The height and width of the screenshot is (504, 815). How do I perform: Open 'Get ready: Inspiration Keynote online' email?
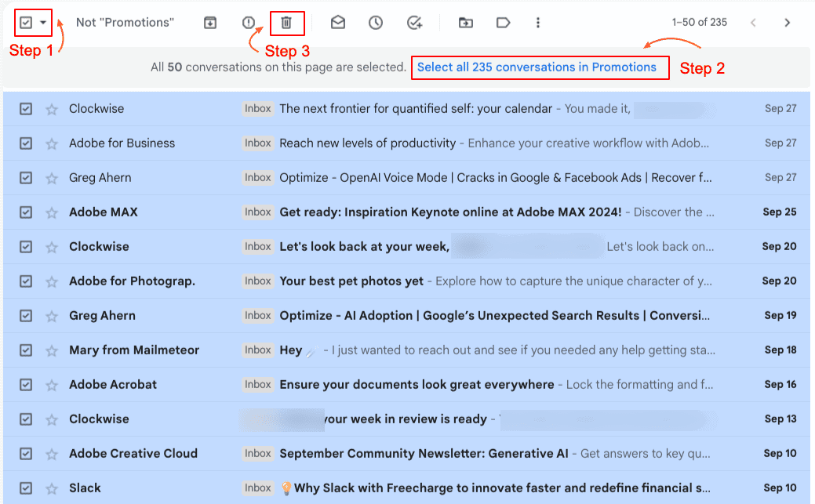(x=450, y=212)
